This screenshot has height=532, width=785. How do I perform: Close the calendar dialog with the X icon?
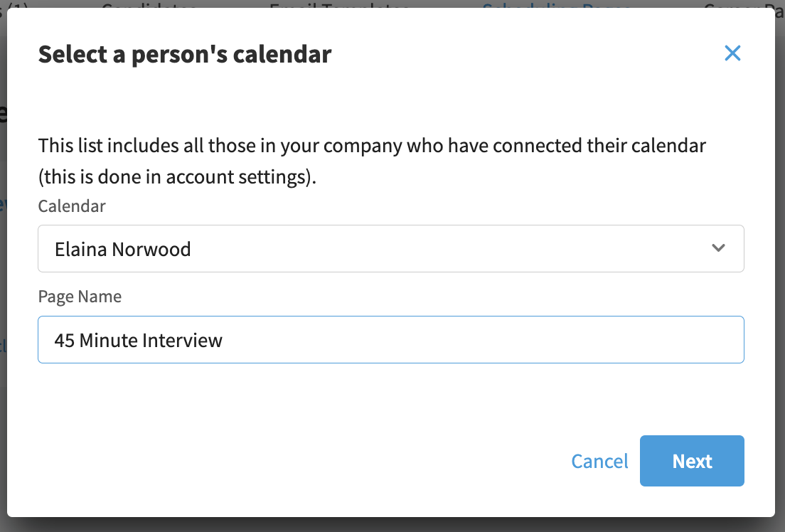pyautogui.click(x=732, y=53)
